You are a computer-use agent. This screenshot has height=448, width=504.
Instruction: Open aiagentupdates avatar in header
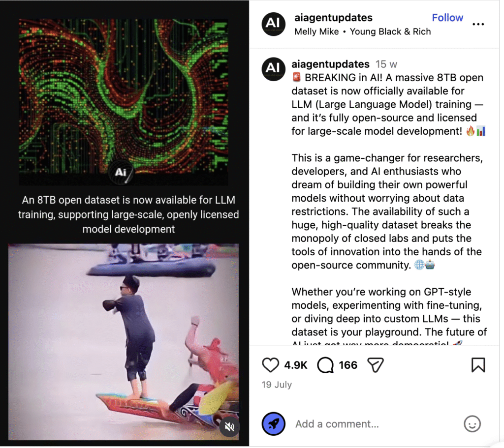click(x=274, y=24)
